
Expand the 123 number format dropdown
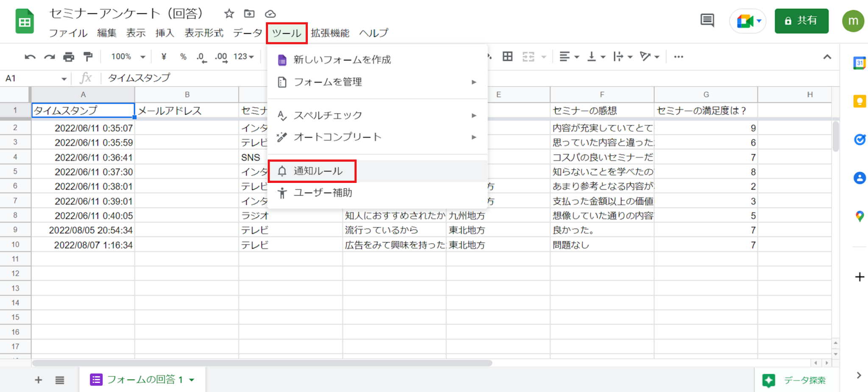(x=244, y=57)
